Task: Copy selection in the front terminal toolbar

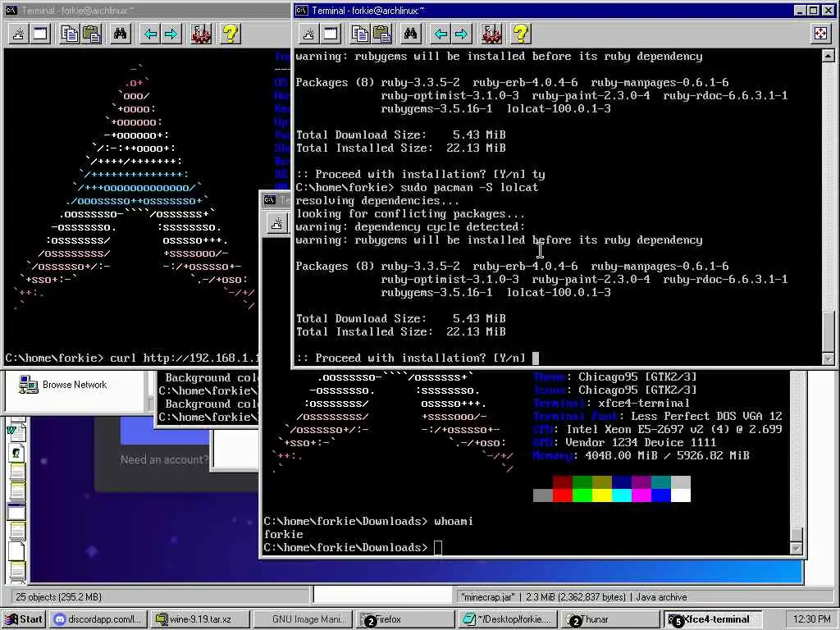Action: point(360,34)
